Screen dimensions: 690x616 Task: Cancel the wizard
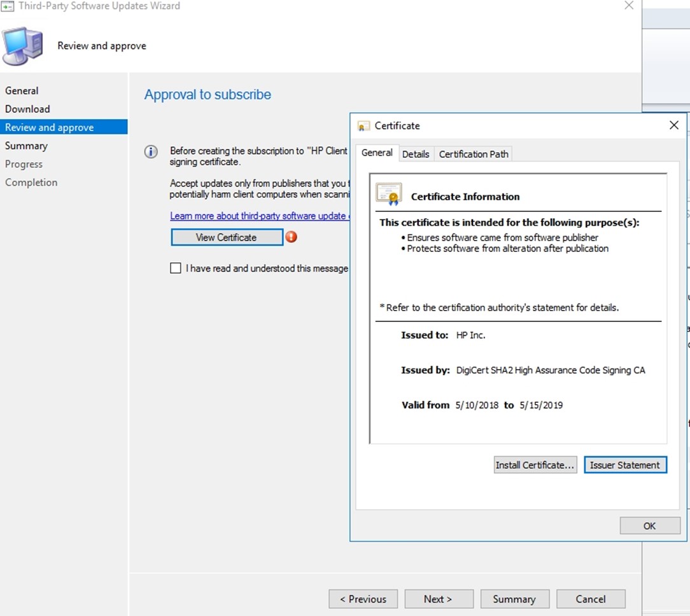tap(591, 599)
